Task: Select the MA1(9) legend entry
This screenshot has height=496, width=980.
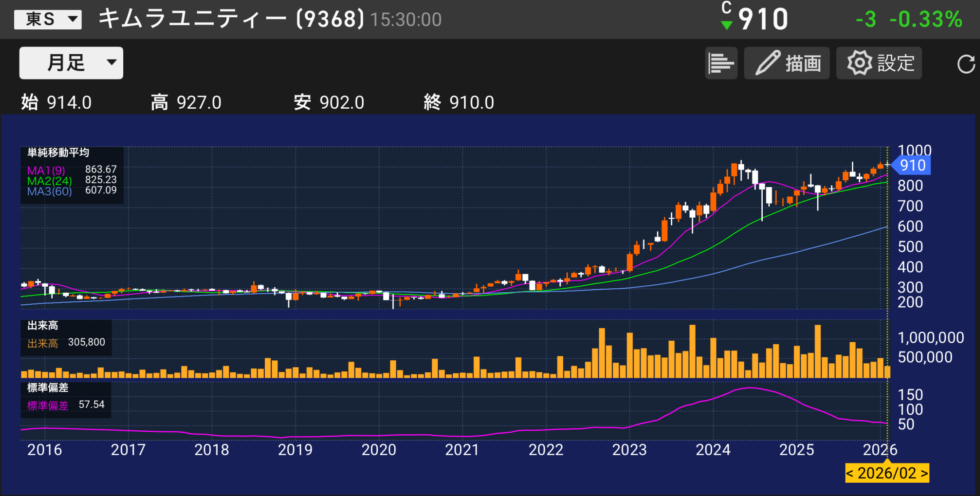Action: point(46,170)
